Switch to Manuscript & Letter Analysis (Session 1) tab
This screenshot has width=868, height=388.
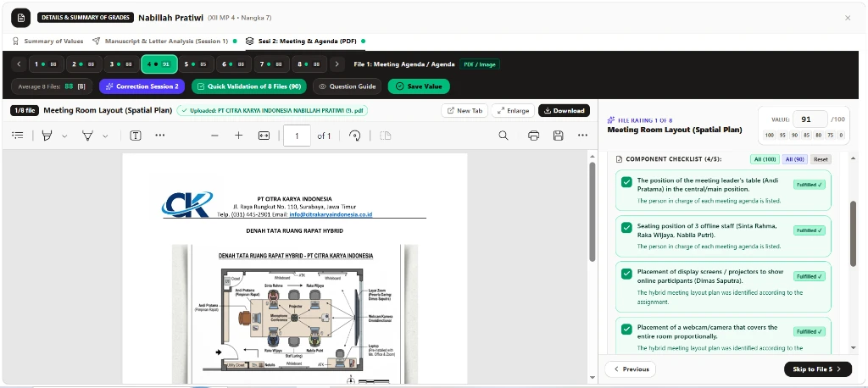pos(164,41)
